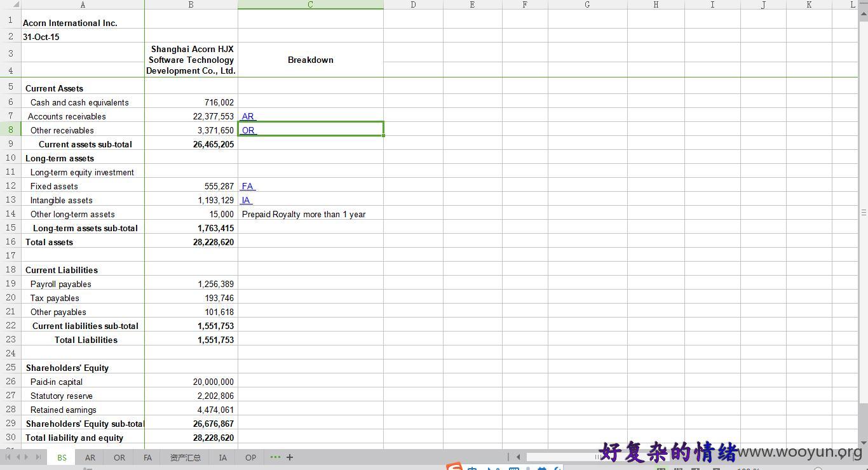Select column B header
This screenshot has width=868, height=470.
tap(191, 4)
